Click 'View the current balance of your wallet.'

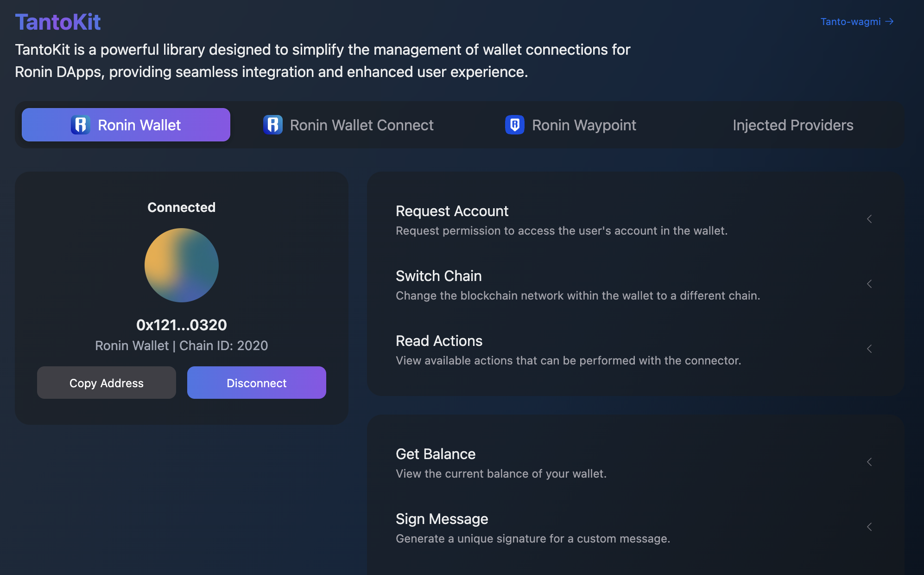501,473
